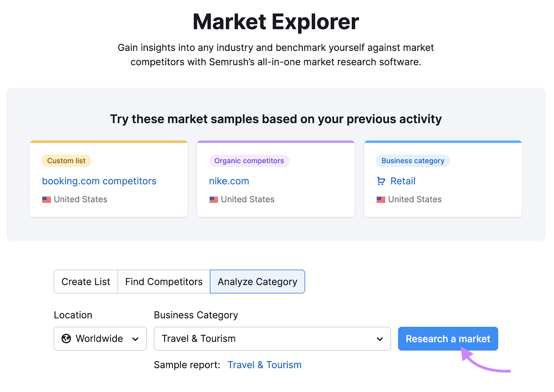Click the 'Organic competitors' badge
The height and width of the screenshot is (392, 554).
pyautogui.click(x=249, y=161)
